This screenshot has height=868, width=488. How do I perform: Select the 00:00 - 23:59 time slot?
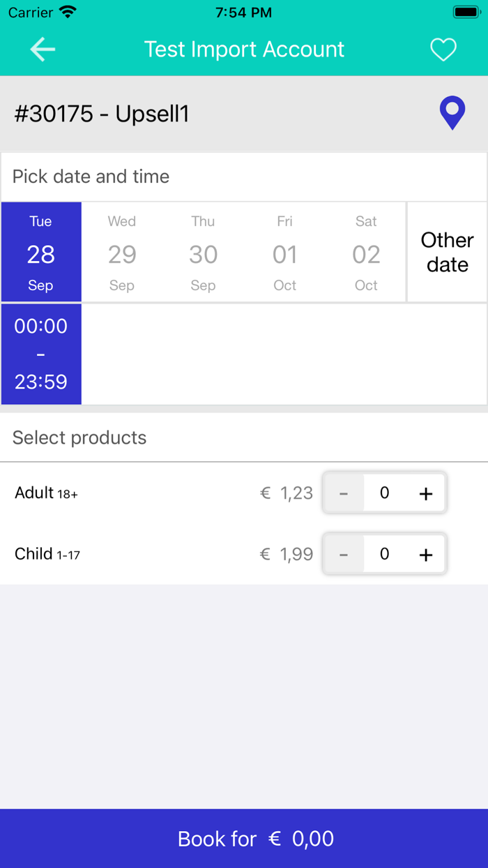[x=41, y=354]
